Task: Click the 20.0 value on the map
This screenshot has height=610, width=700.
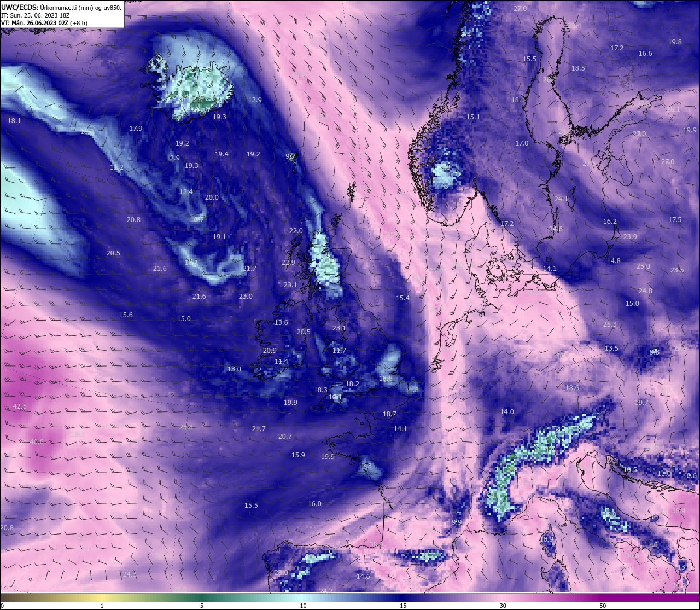Action: point(212,197)
